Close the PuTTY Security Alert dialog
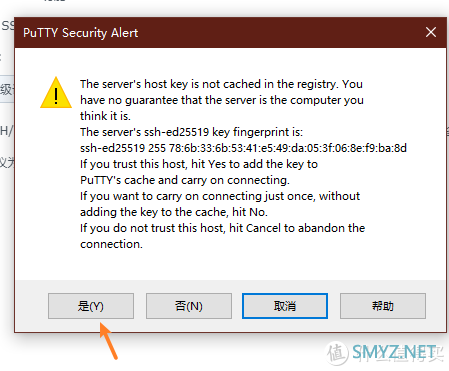Screen dimensions: 449x371 (431, 32)
